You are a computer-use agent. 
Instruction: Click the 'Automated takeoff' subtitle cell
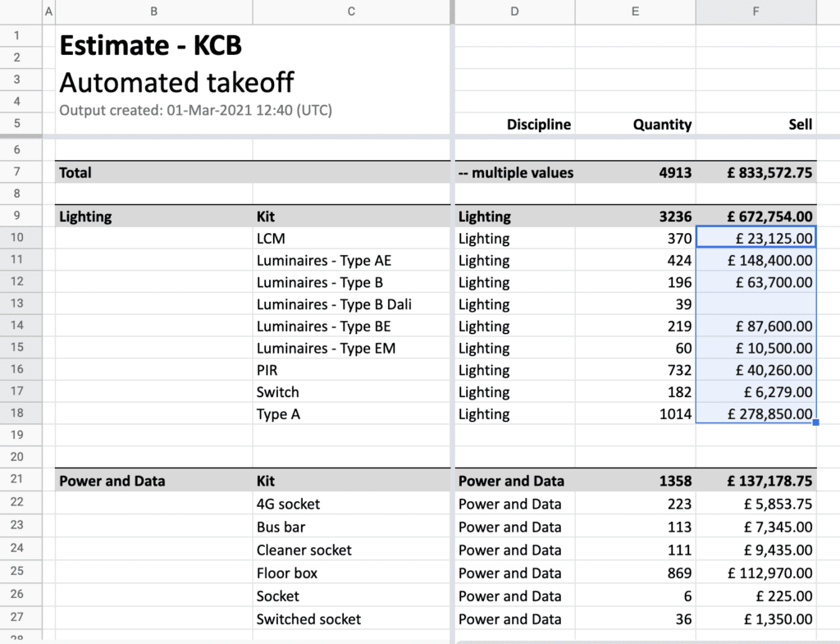pyautogui.click(x=176, y=83)
